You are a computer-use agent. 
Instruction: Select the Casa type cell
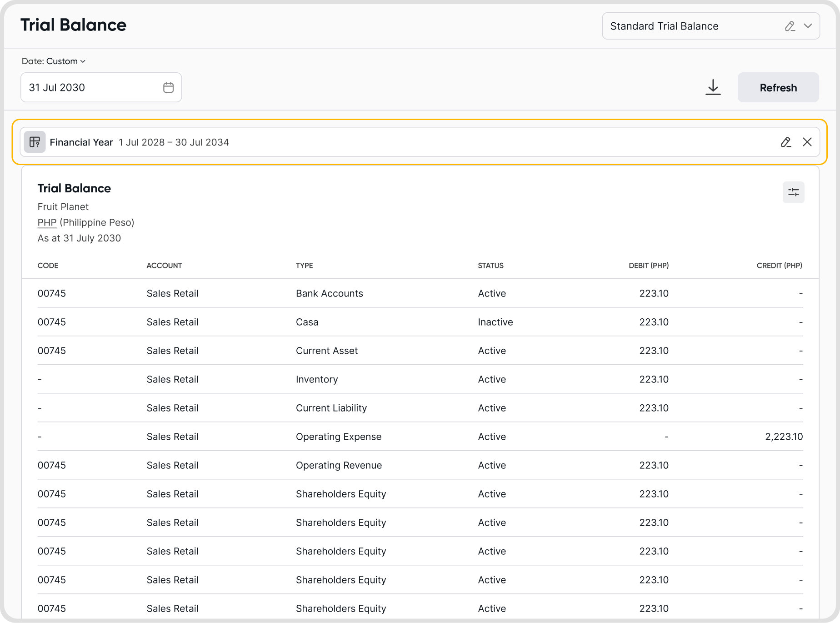[x=307, y=322]
